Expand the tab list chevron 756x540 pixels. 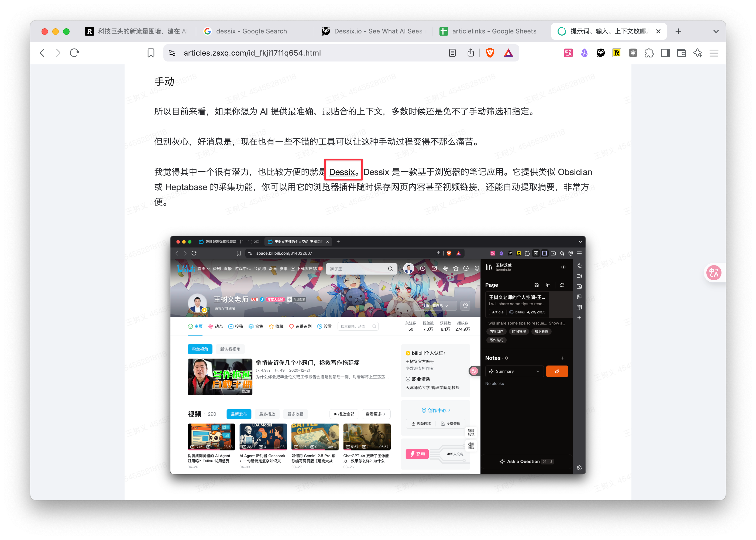pos(716,31)
